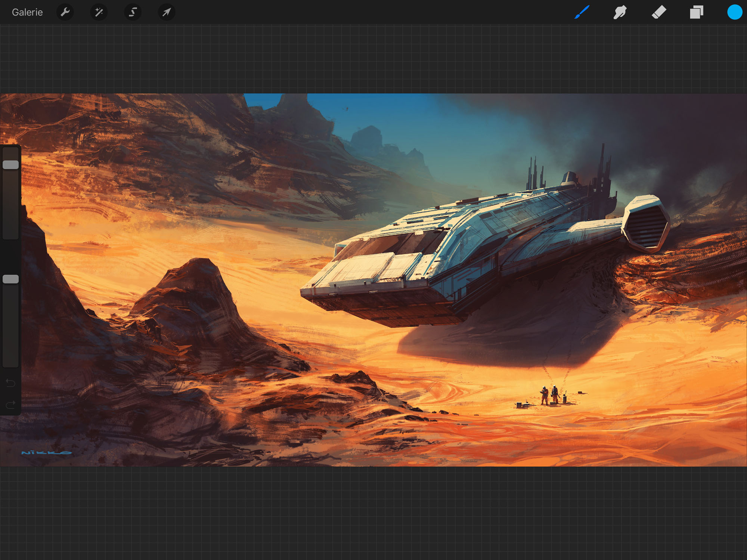Click the brush size slider handle
This screenshot has height=560, width=747.
point(11,165)
